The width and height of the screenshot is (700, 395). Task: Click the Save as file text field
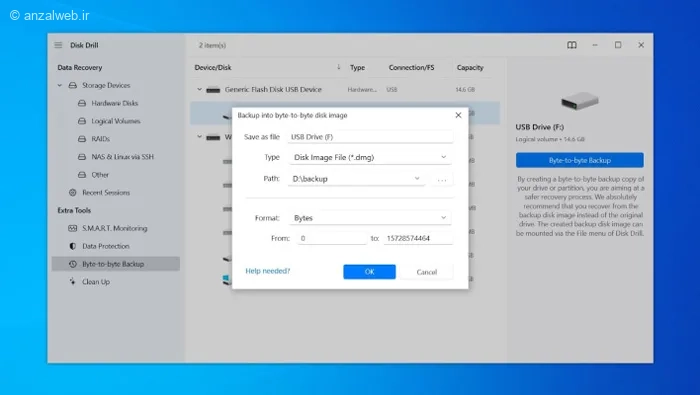pos(371,137)
